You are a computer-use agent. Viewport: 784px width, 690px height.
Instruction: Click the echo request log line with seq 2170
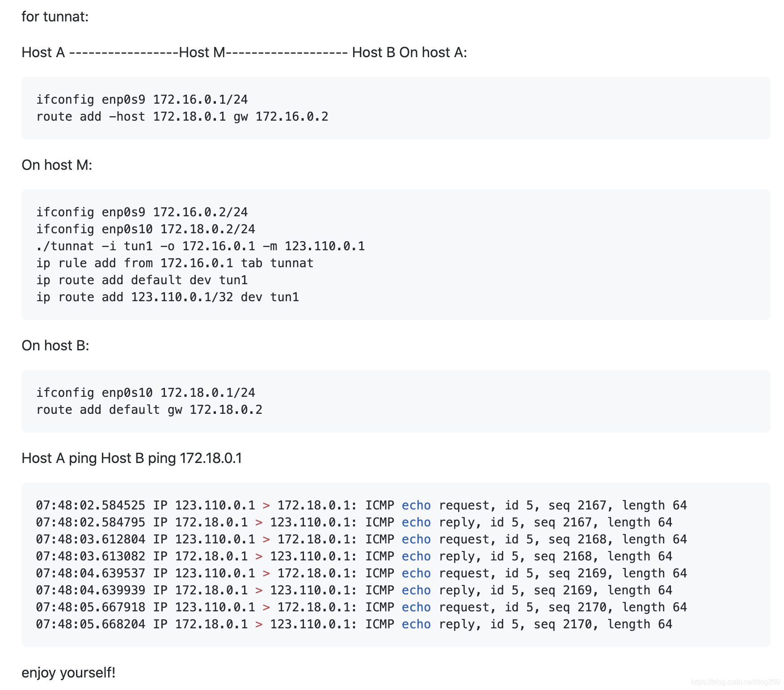[361, 607]
